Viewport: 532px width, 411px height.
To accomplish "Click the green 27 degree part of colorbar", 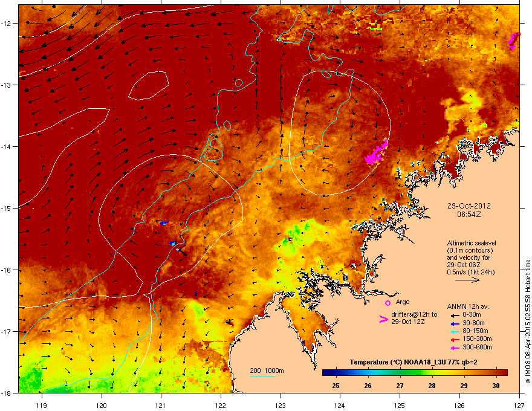I will [x=400, y=373].
